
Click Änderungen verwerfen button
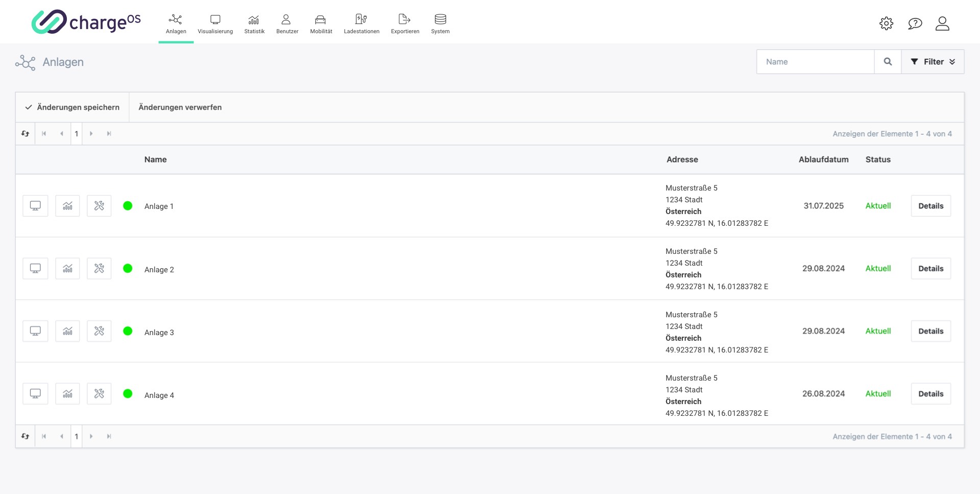180,107
